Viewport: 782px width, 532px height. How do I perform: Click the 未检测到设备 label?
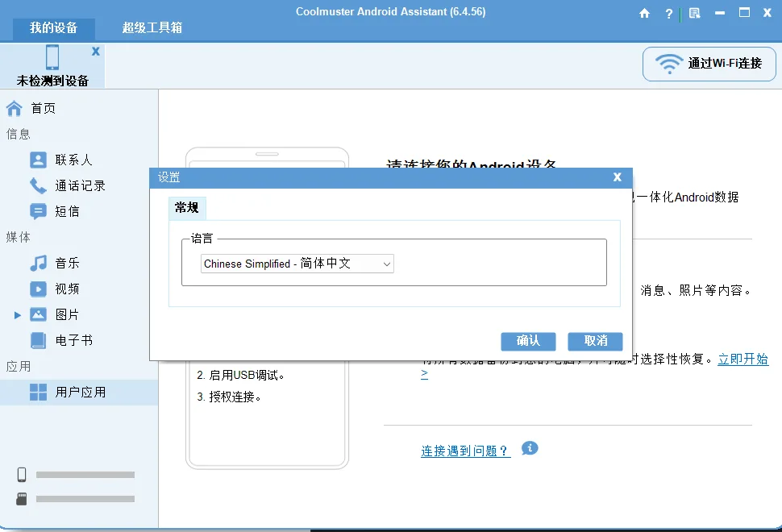(x=52, y=81)
